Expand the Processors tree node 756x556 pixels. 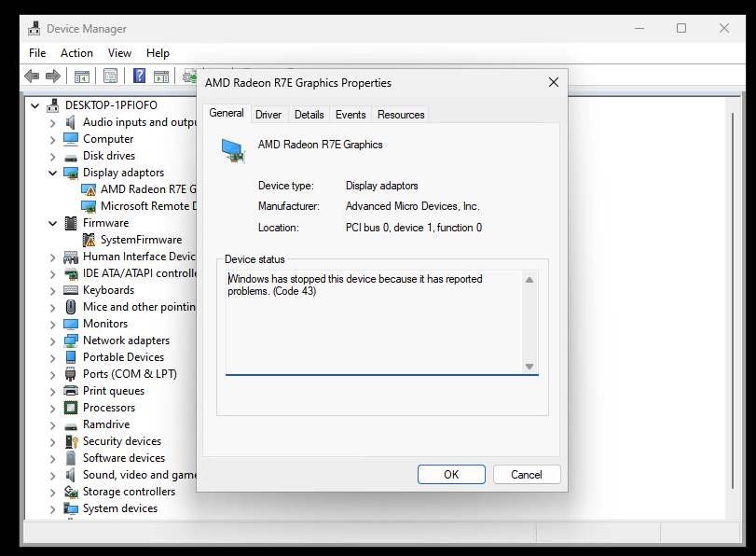tap(54, 407)
